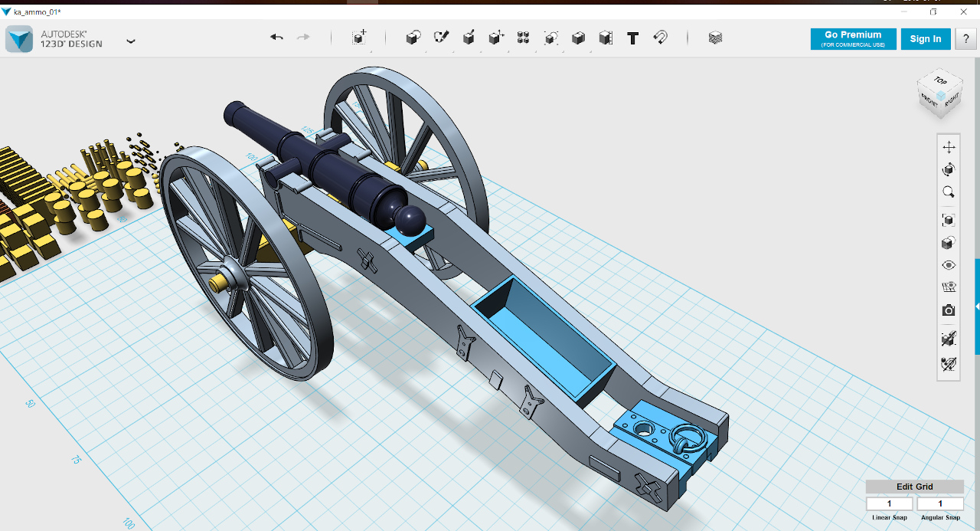980x531 pixels.
Task: Select the Measure tool
Action: point(606,38)
